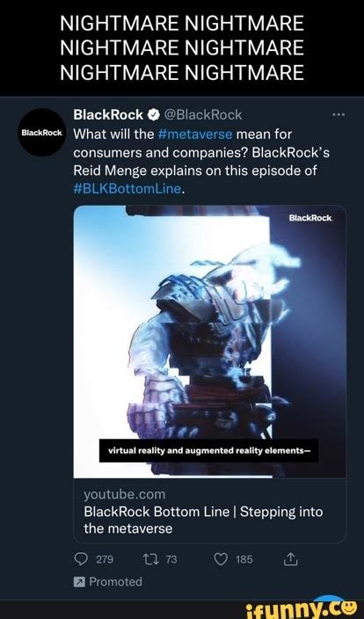Open the metaverse video thumbnail
The width and height of the screenshot is (364, 619).
(x=210, y=342)
